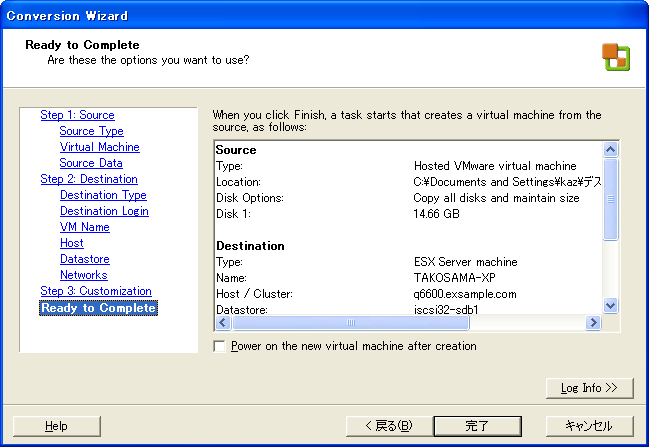Go to the Host step
This screenshot has width=649, height=447.
click(x=72, y=243)
